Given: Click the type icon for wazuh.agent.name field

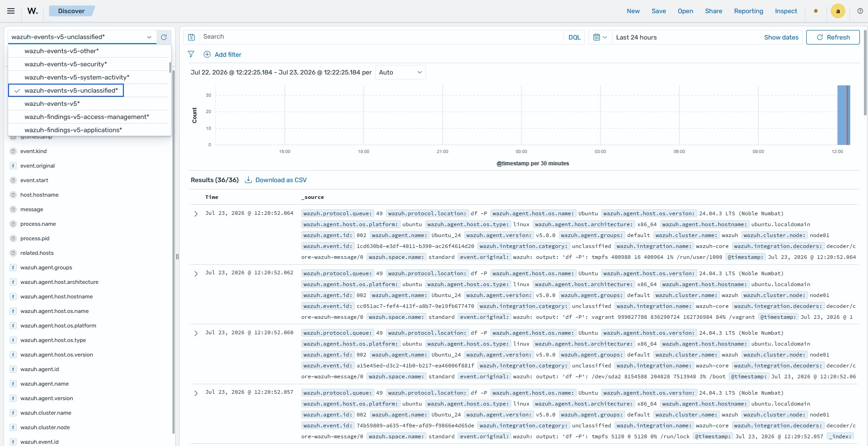Looking at the screenshot, I should (13, 384).
